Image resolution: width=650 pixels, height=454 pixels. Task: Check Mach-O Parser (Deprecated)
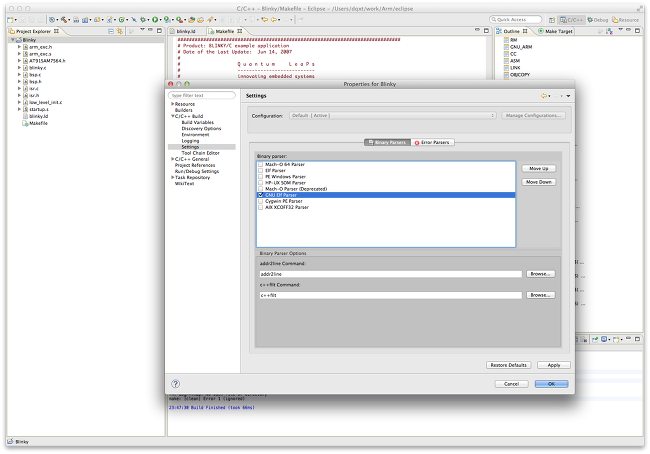pos(261,189)
